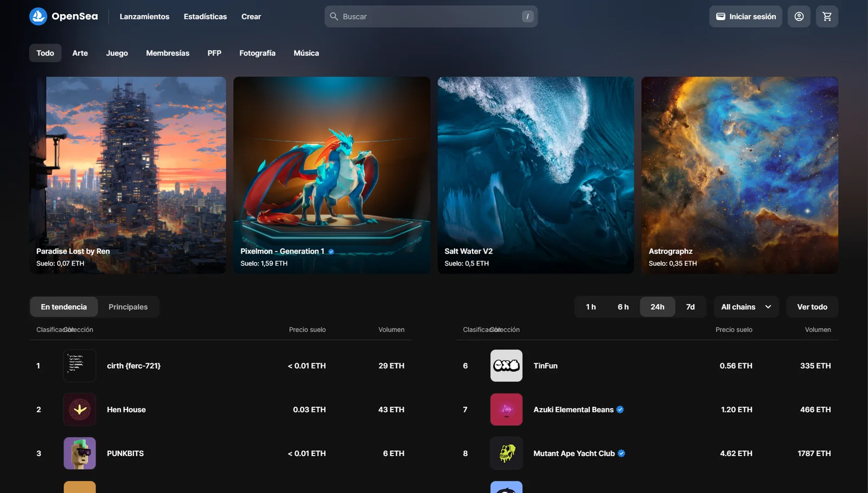Click TinFun volume 335 ETH
The image size is (868, 493).
point(815,365)
